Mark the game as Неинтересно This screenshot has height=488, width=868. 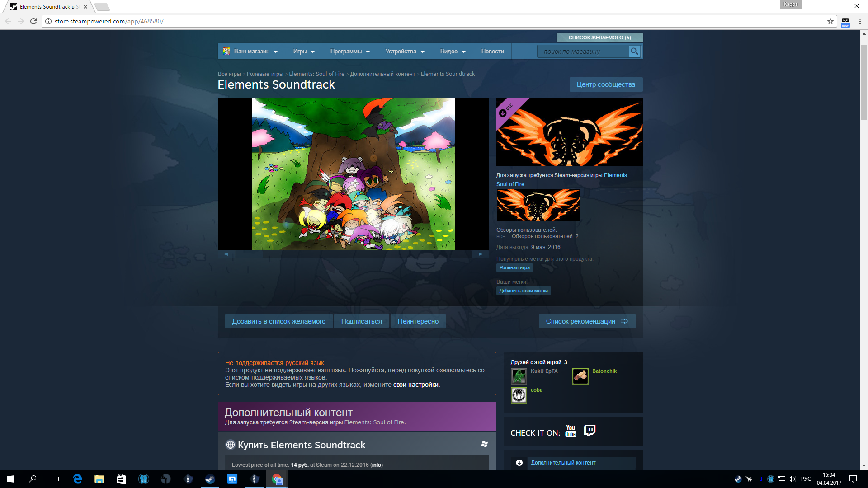[418, 321]
